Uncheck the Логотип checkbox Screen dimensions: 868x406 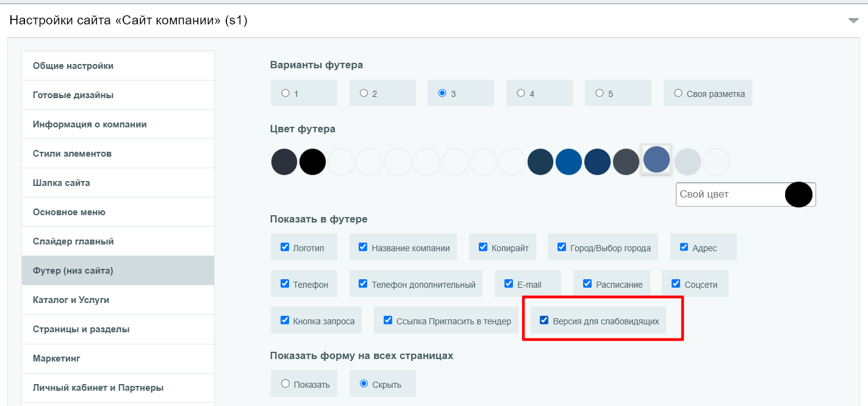[x=285, y=247]
